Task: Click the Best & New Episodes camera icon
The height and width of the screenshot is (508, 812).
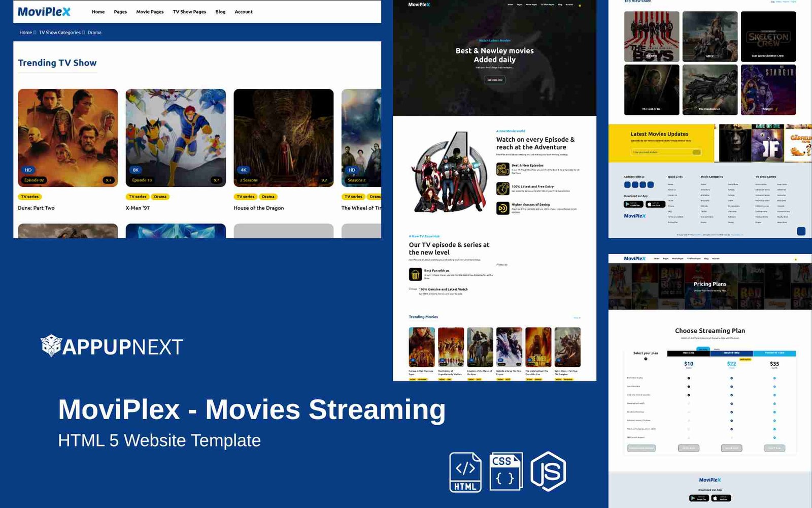Action: coord(502,169)
